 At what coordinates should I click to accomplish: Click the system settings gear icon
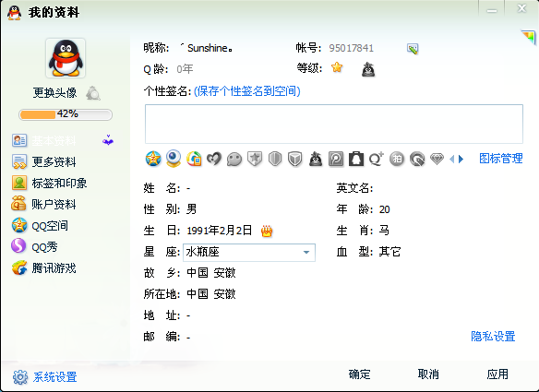pos(20,377)
